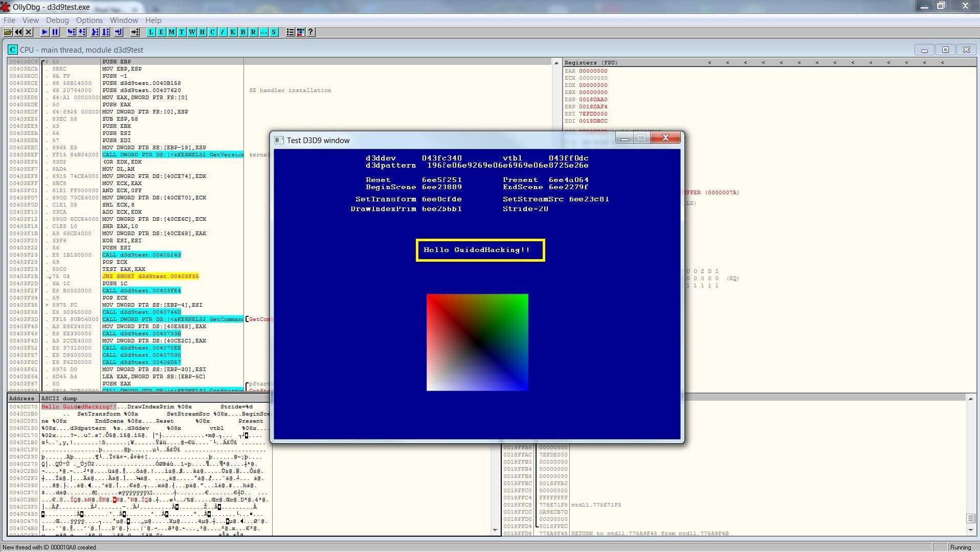Open the Debug menu

pyautogui.click(x=57, y=20)
